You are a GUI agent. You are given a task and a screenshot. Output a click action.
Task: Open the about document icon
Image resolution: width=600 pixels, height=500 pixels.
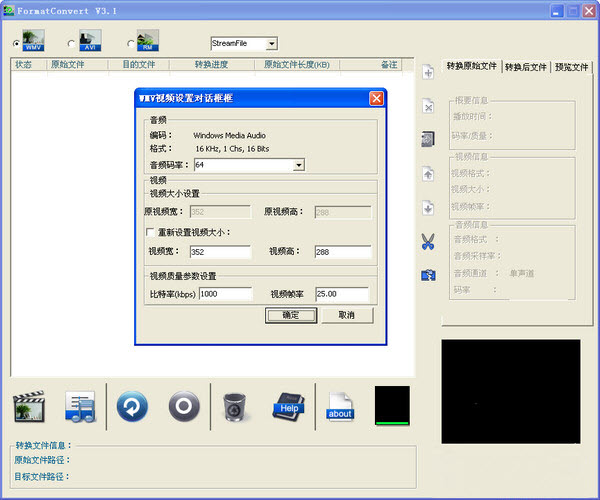click(340, 407)
